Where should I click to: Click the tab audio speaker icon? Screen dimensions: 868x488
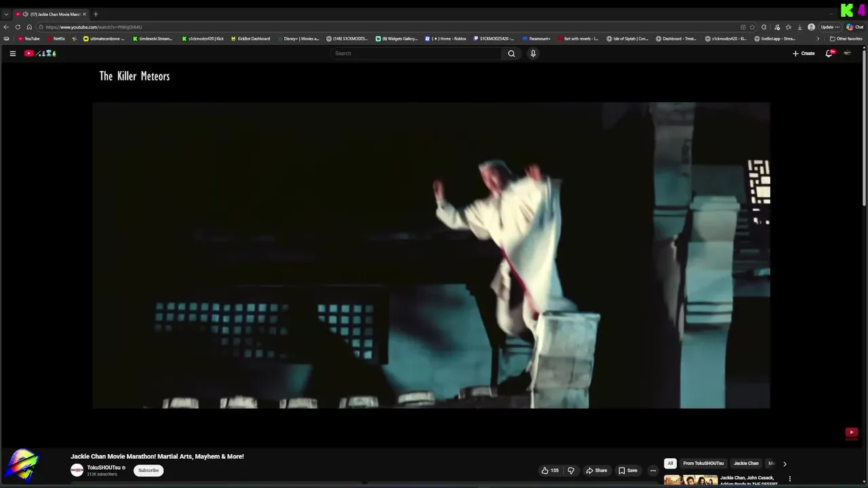25,14
